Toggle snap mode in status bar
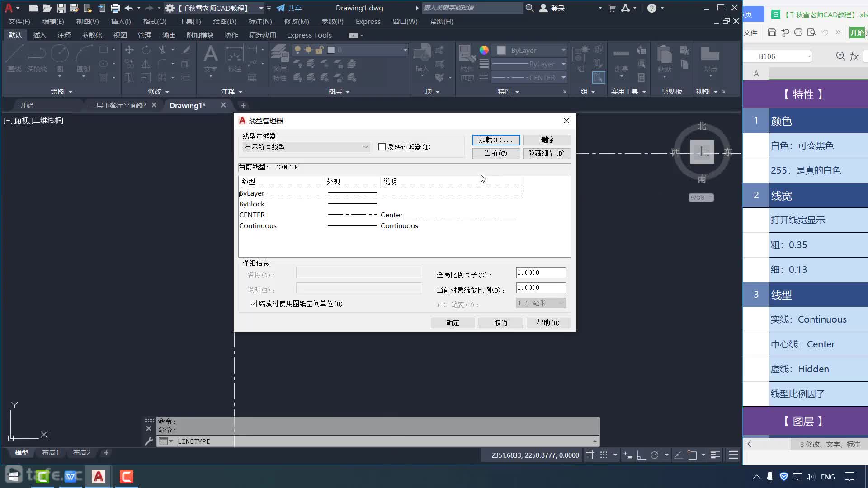This screenshot has width=868, height=488. pos(604,455)
